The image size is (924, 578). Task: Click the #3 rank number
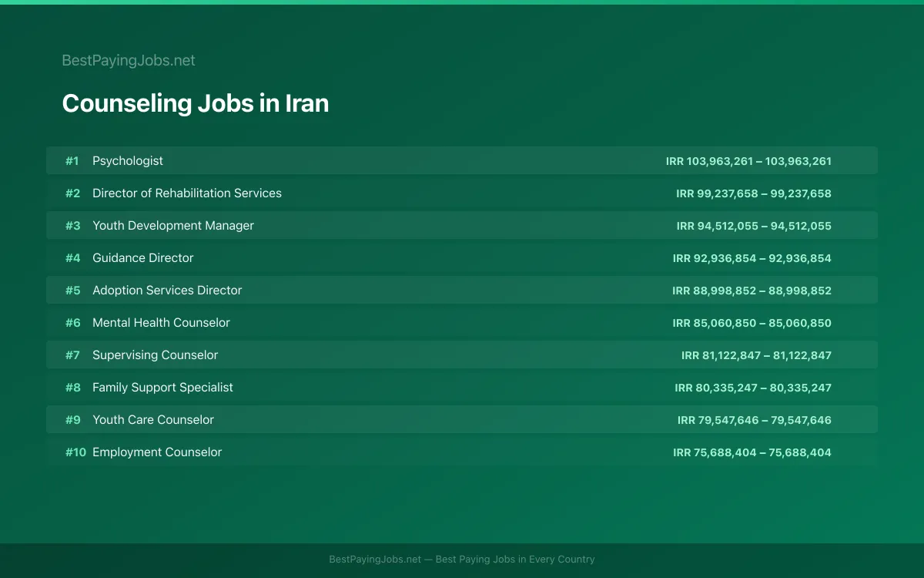tap(72, 226)
